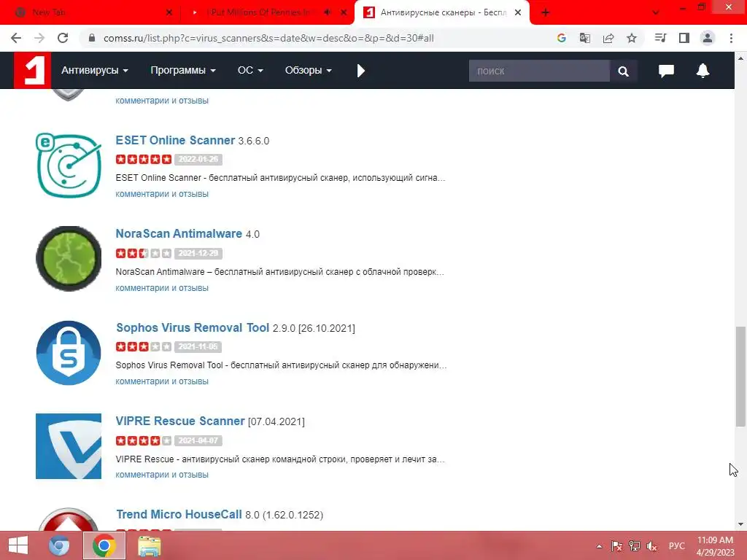The image size is (747, 560).
Task: Click the page vertical scrollbar thumb
Action: pyautogui.click(x=740, y=376)
